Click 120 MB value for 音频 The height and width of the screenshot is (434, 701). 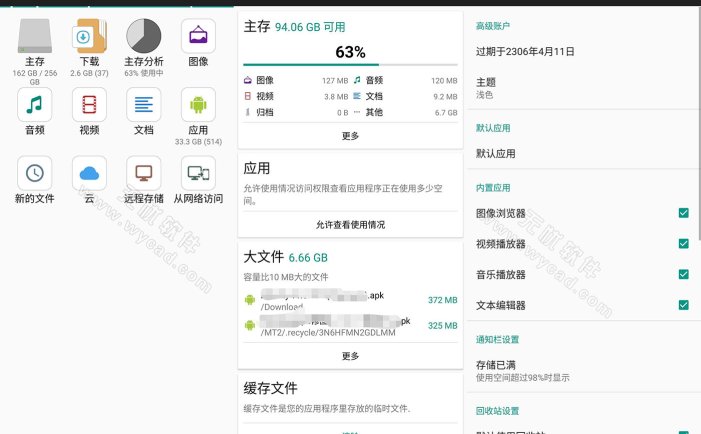coord(444,80)
